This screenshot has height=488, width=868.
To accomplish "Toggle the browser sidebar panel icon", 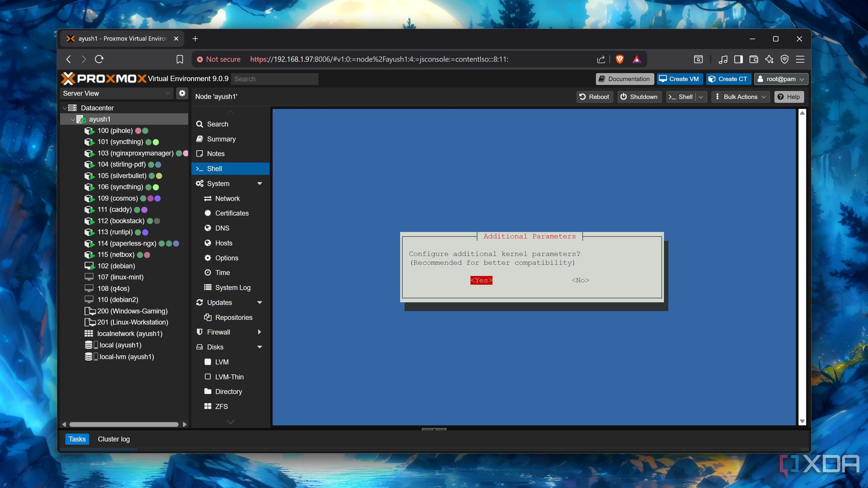I will tap(738, 59).
